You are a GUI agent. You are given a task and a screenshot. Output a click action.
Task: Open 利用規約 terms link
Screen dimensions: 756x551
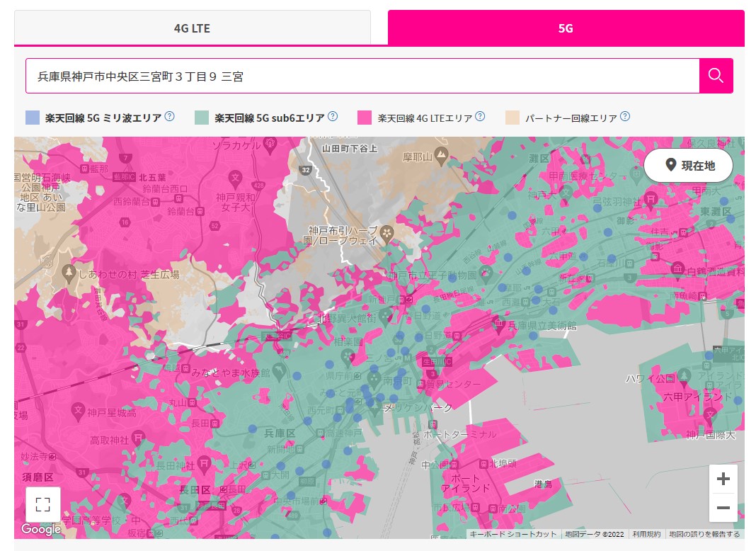click(646, 534)
